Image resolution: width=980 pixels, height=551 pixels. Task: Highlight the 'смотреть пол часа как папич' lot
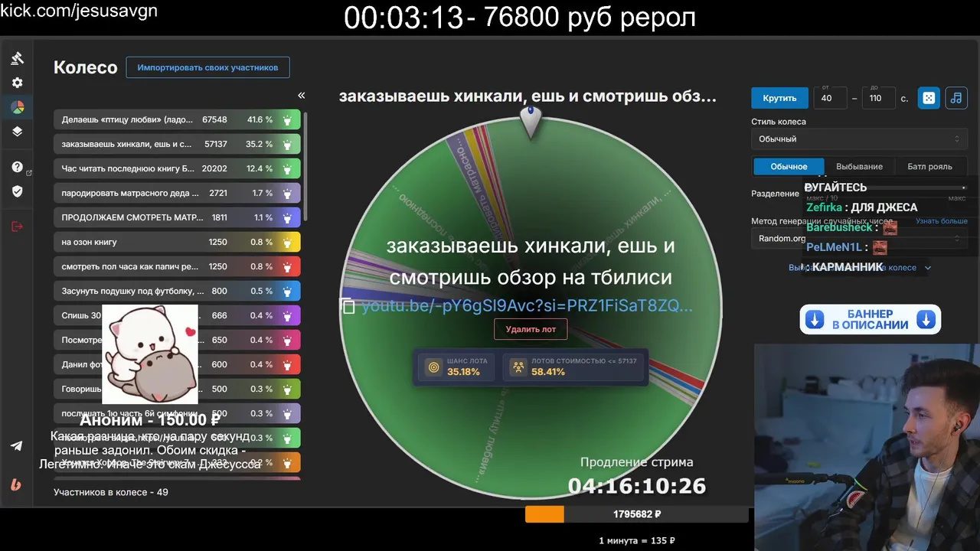coord(287,267)
